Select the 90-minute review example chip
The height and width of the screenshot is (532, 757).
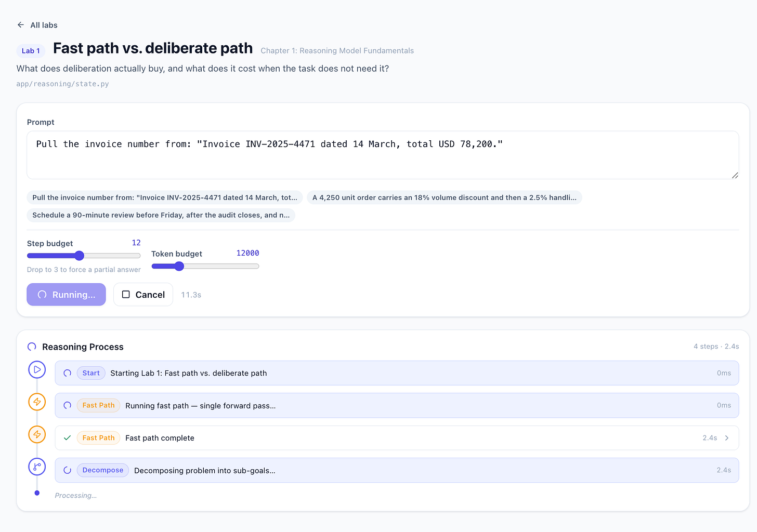click(x=161, y=215)
